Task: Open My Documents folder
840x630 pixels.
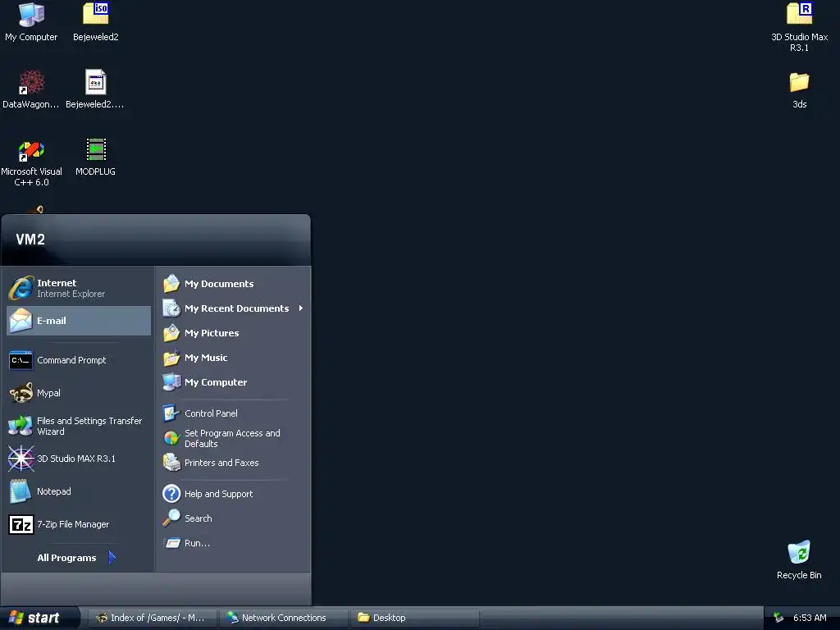Action: pos(233,284)
